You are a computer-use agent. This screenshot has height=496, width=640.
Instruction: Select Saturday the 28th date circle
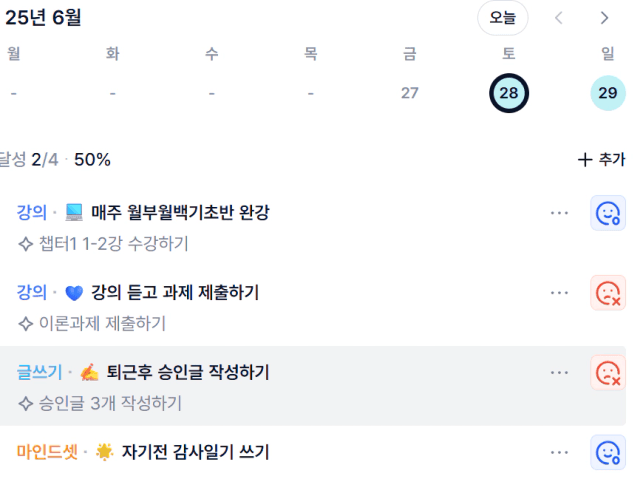[x=509, y=93]
